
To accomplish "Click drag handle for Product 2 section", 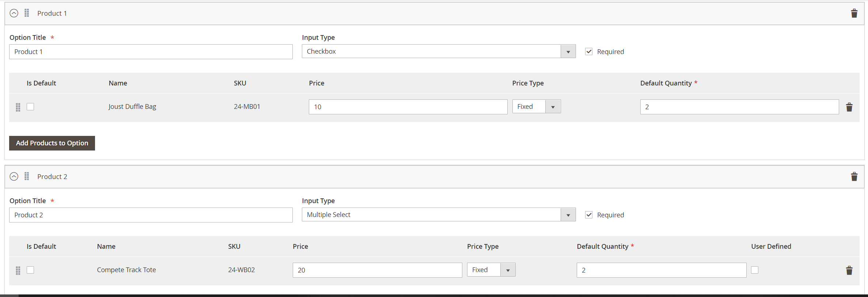I will pyautogui.click(x=27, y=176).
